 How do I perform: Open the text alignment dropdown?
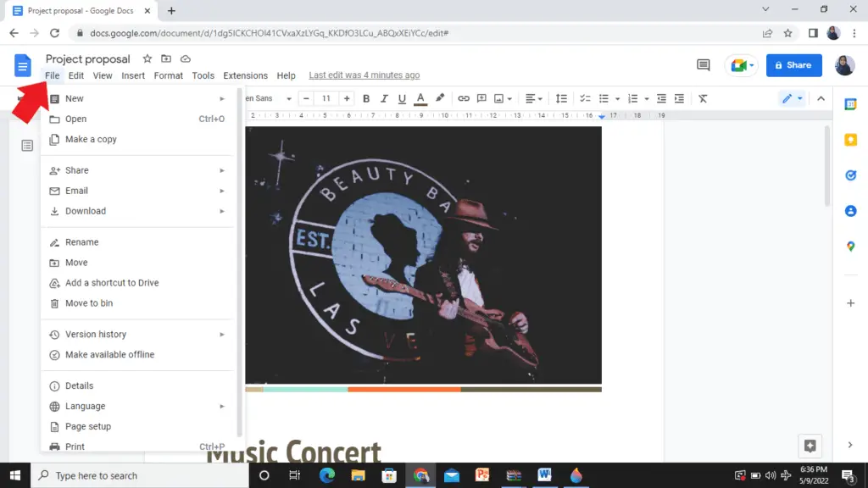point(534,98)
